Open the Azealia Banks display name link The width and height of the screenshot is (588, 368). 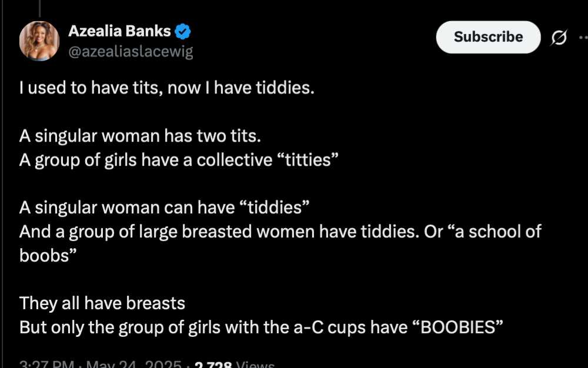coord(119,31)
